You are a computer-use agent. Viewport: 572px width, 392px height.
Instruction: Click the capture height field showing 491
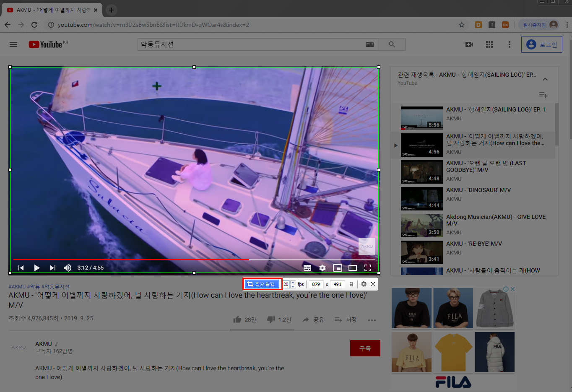click(338, 284)
